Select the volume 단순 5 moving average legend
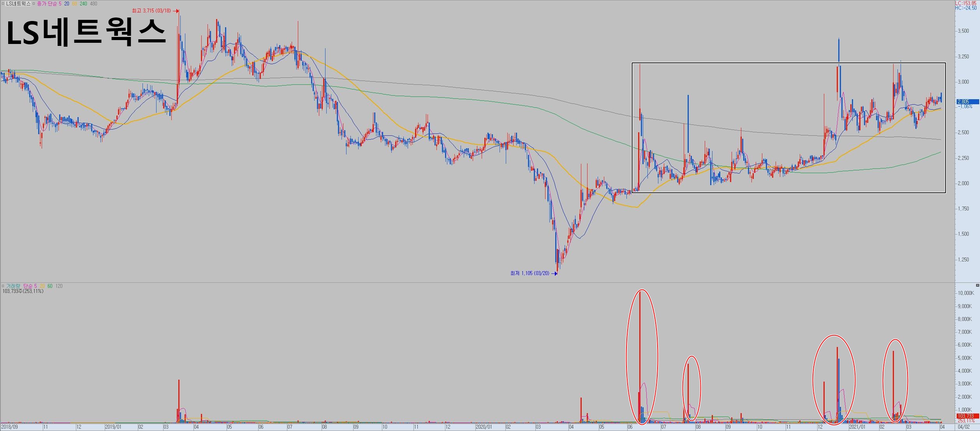Image resolution: width=980 pixels, height=431 pixels. click(30, 286)
